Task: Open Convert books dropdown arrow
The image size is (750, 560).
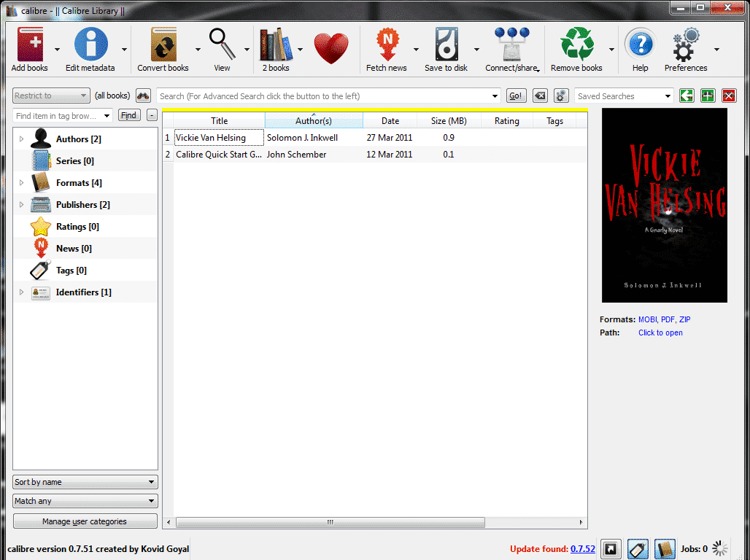Action: [x=198, y=50]
